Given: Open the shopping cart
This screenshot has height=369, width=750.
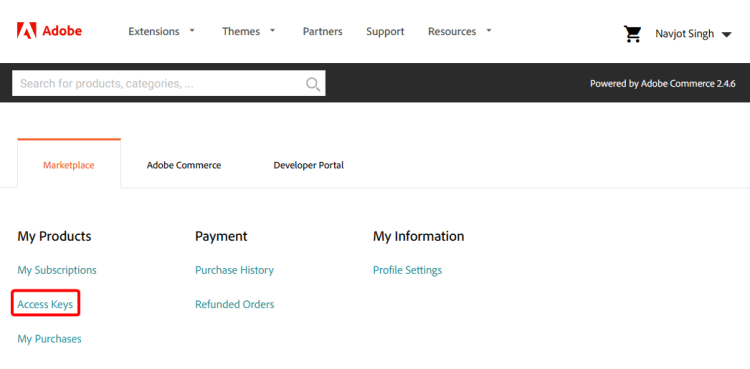Looking at the screenshot, I should 632,34.
